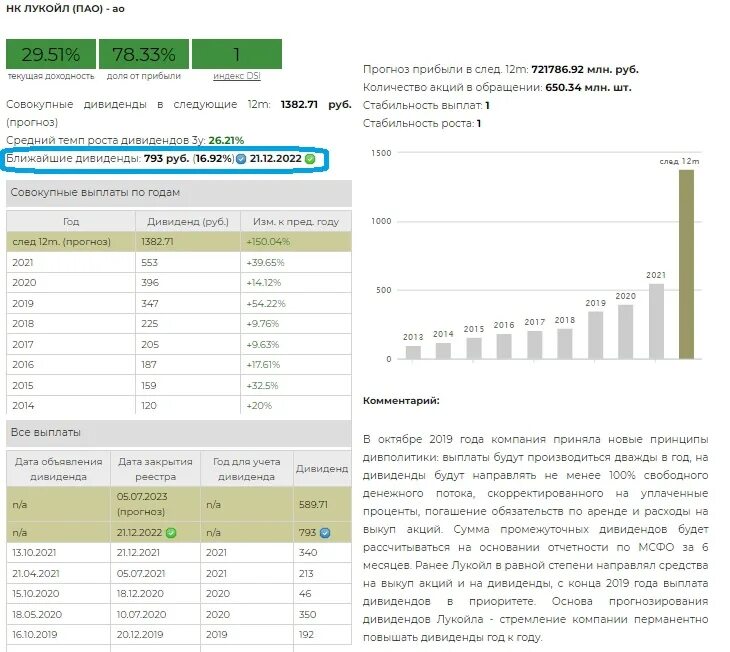Click year 2020 in yearly payouts table
Screen dimensions: 730x652
24,283
